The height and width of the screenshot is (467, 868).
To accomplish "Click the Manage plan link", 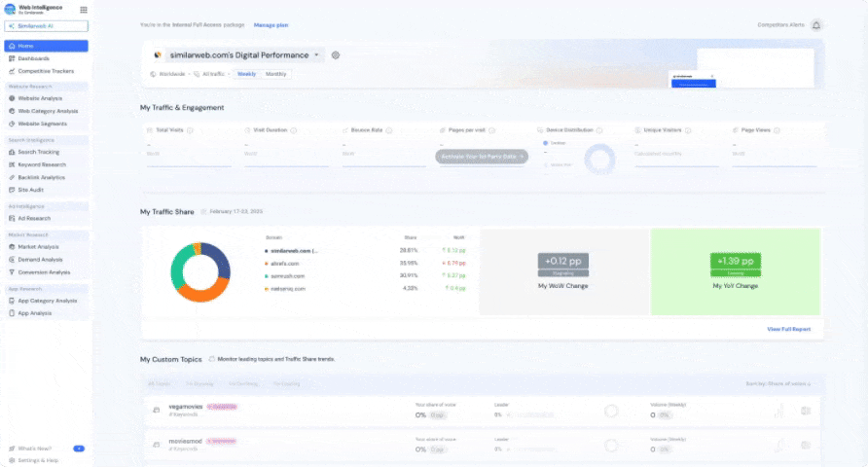I will click(271, 24).
